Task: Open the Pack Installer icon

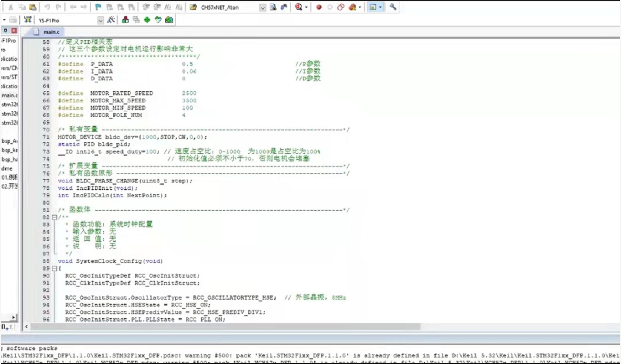Action: (x=169, y=20)
